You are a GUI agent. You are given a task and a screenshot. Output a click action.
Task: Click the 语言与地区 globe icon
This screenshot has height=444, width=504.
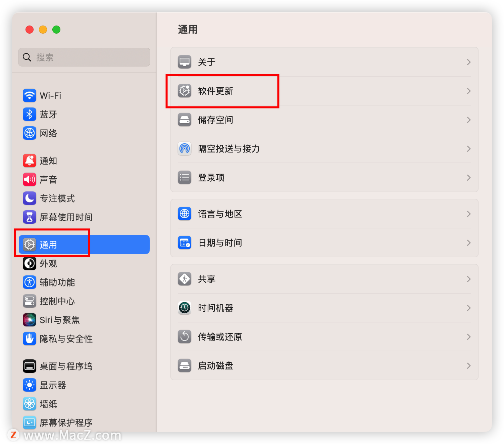(185, 214)
